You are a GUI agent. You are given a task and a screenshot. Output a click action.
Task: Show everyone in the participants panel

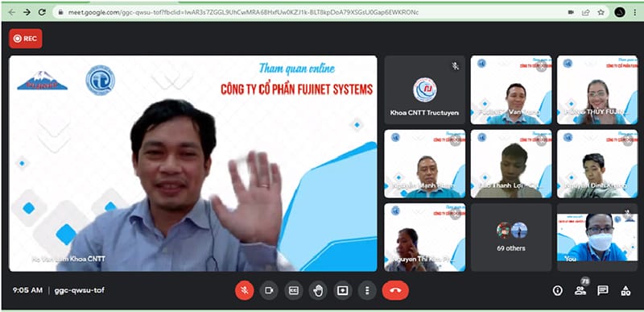pyautogui.click(x=580, y=290)
